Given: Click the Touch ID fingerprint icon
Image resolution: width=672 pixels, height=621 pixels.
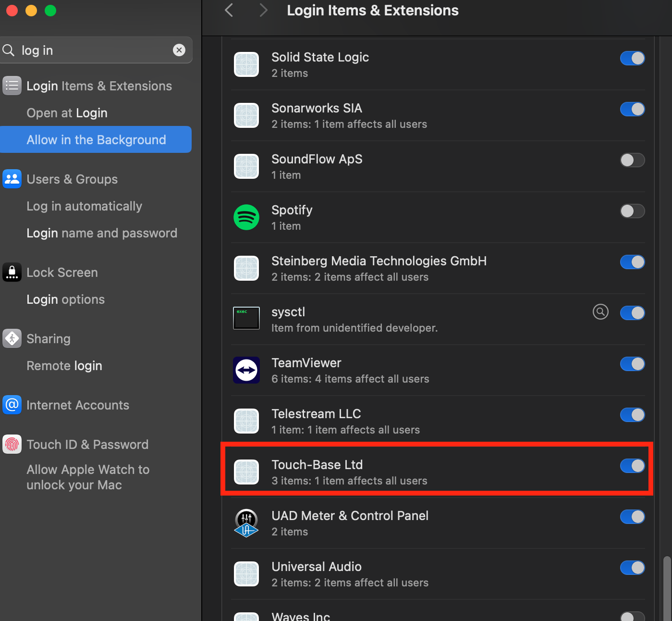Looking at the screenshot, I should [x=12, y=444].
